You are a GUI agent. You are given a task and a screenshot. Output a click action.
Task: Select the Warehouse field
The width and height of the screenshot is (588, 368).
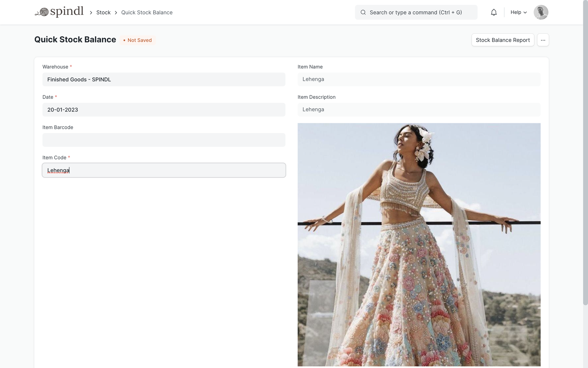[x=164, y=79]
